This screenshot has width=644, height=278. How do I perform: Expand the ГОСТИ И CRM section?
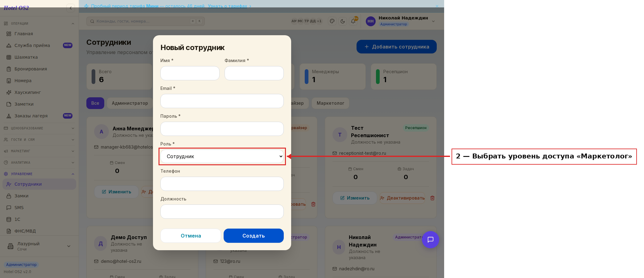tap(39, 140)
